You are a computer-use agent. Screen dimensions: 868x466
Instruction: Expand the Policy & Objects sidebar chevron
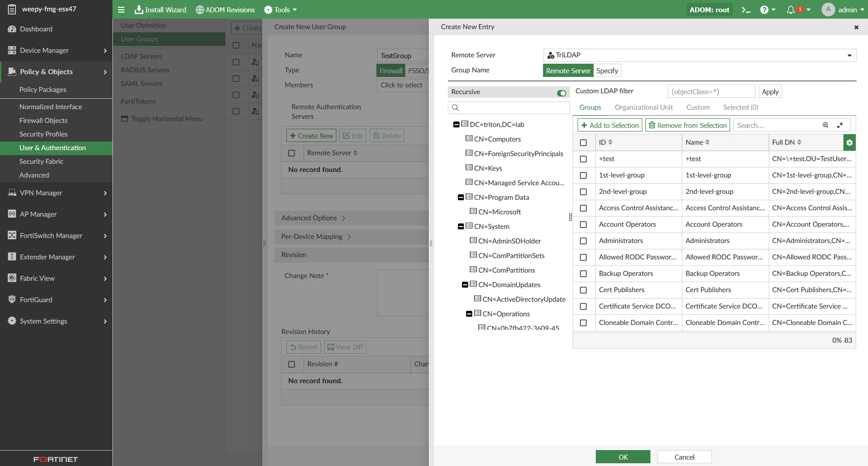(105, 72)
